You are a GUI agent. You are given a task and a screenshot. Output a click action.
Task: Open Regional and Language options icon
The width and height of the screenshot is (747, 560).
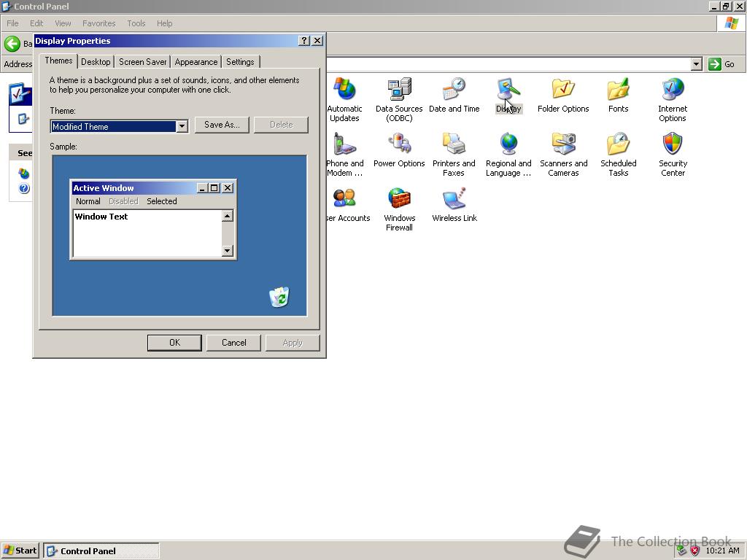(508, 144)
